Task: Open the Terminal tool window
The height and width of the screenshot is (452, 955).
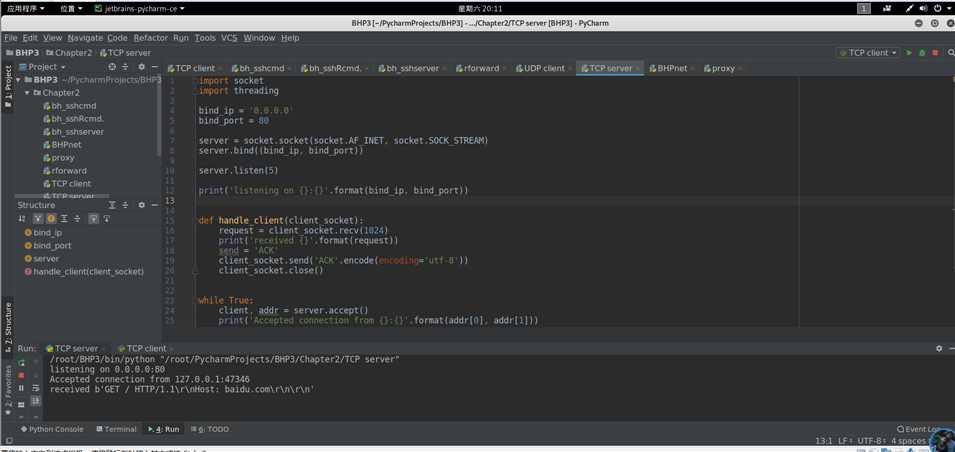Action: click(x=116, y=429)
